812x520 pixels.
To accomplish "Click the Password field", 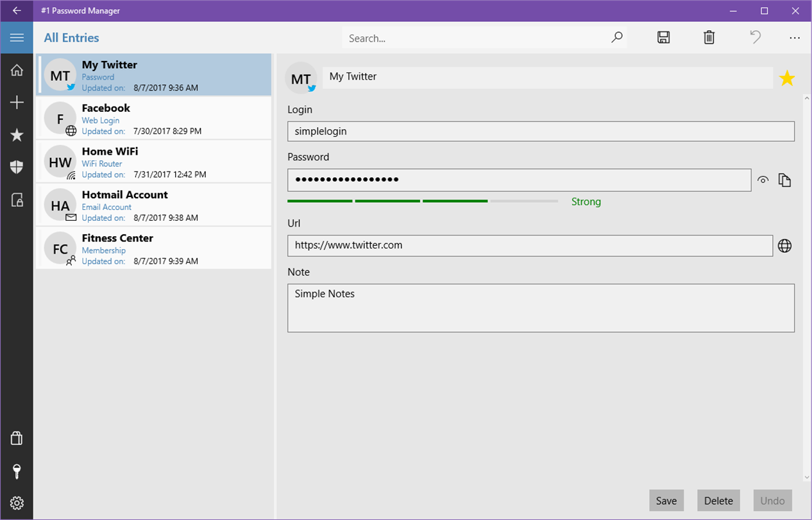I will (x=519, y=180).
